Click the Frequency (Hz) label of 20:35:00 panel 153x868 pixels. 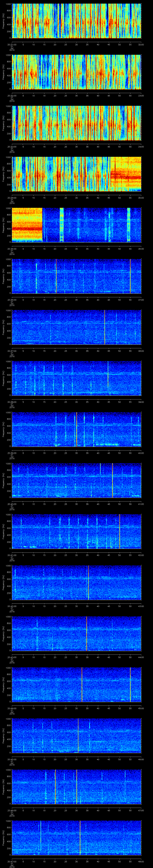(3, 225)
